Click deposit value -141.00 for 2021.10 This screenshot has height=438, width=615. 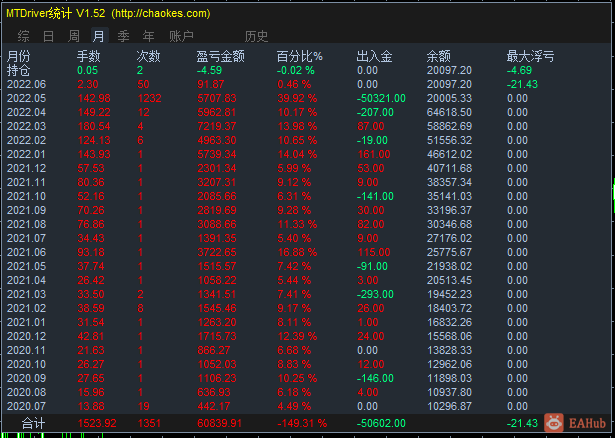pyautogui.click(x=375, y=196)
